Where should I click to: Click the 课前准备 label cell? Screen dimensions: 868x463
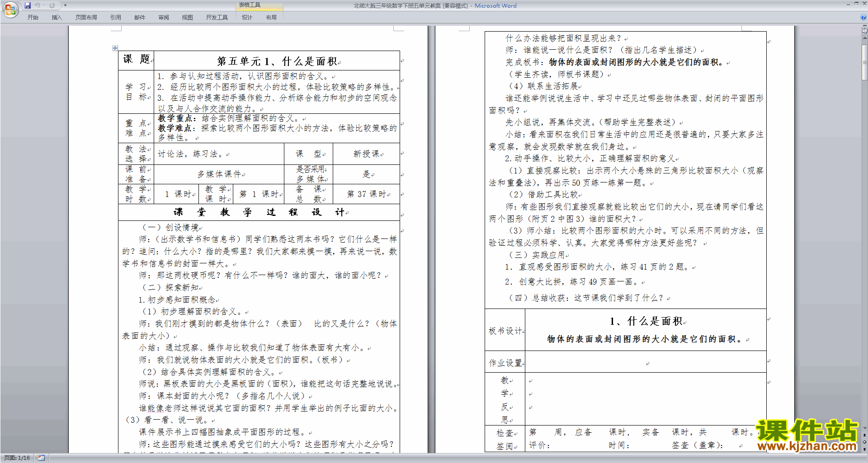(x=137, y=174)
